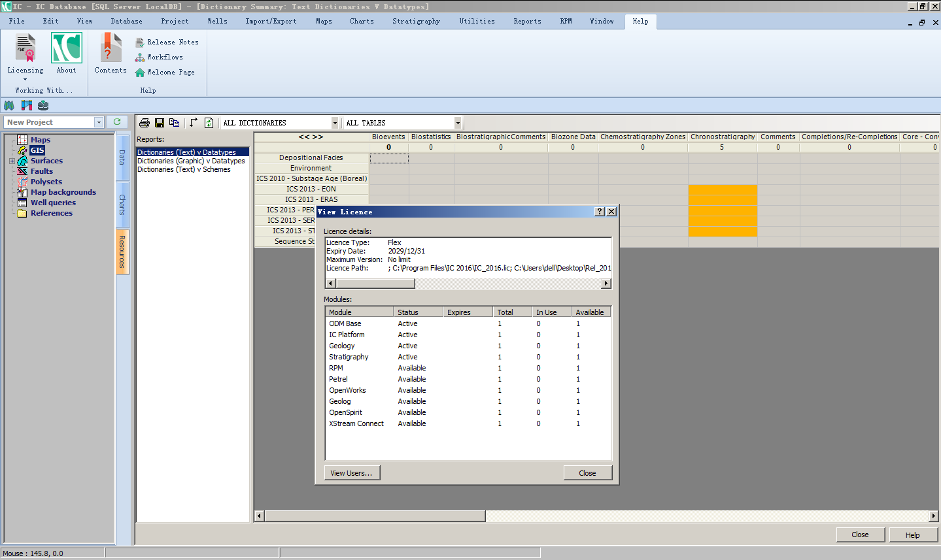Click the Module column header
Image resolution: width=941 pixels, height=560 pixels.
(359, 312)
